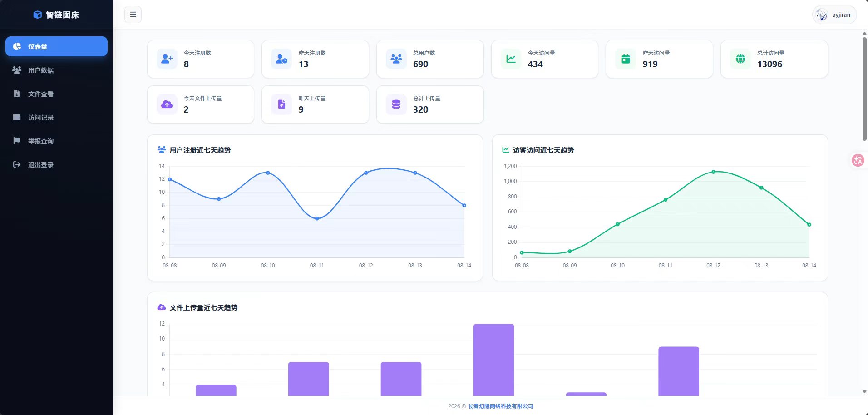The width and height of the screenshot is (868, 415).
Task: Click the 昨天上传量 value 9
Action: [x=301, y=109]
